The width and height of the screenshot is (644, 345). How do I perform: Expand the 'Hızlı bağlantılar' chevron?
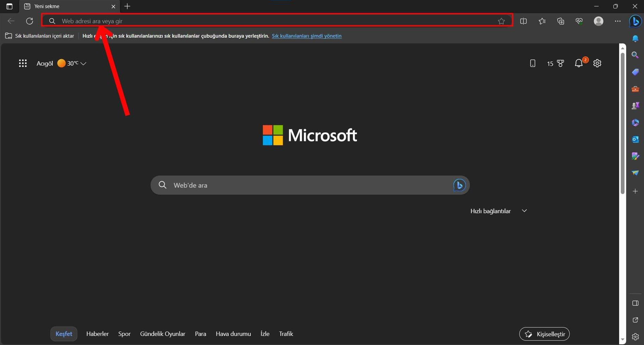click(x=524, y=211)
